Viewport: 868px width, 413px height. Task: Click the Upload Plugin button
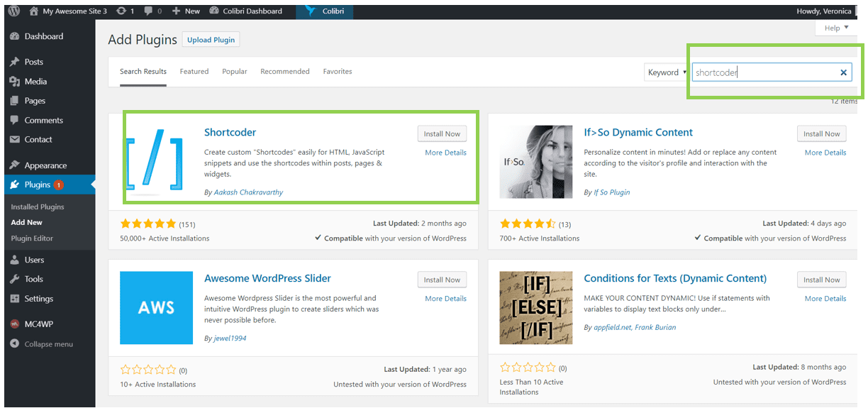pos(211,40)
